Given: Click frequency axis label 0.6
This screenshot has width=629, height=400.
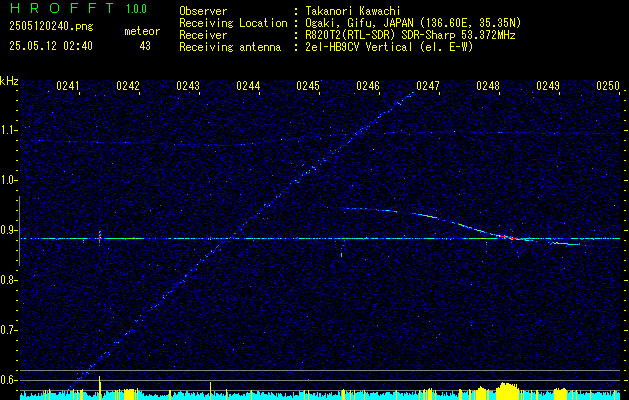Looking at the screenshot, I should tap(8, 380).
